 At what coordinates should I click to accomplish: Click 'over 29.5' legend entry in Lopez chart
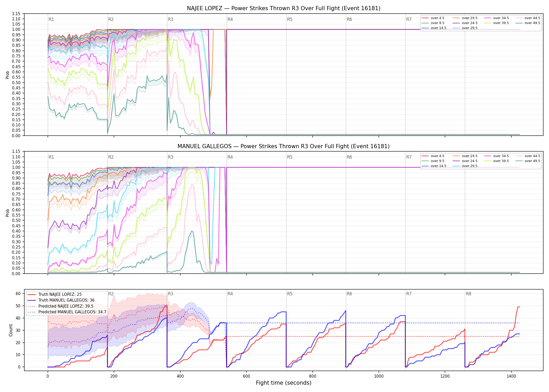(465, 28)
